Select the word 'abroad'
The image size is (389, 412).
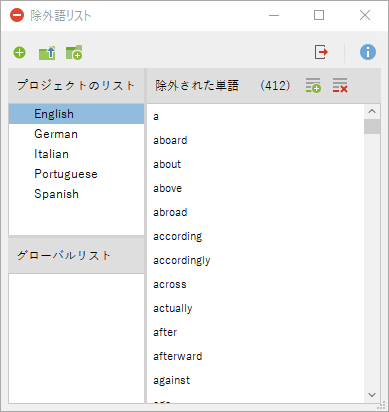(x=255, y=213)
